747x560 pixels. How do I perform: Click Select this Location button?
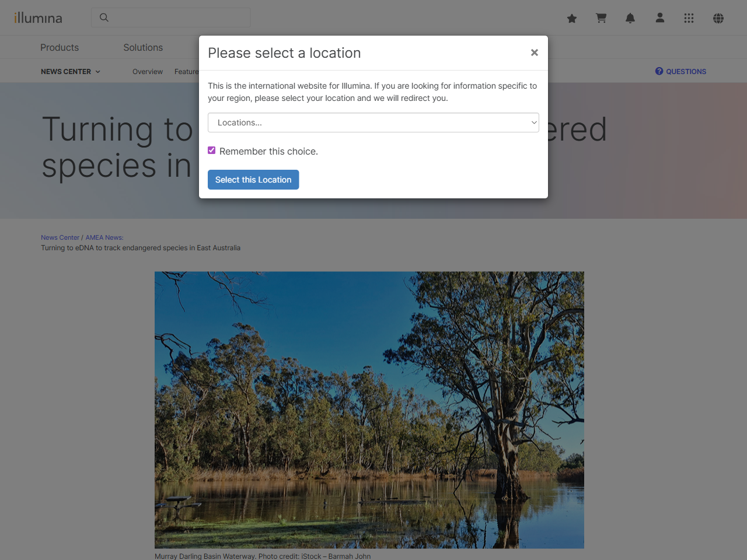(x=253, y=180)
